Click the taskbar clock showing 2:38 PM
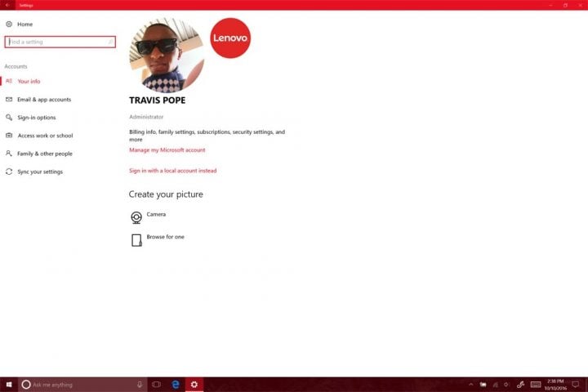 pyautogui.click(x=555, y=385)
